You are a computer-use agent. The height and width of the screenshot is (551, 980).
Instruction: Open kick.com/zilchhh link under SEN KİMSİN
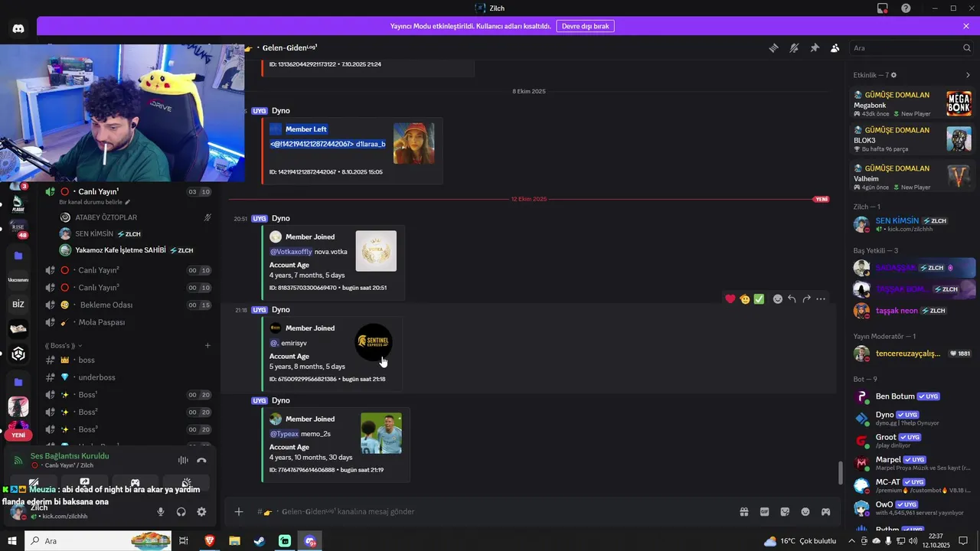coord(908,230)
